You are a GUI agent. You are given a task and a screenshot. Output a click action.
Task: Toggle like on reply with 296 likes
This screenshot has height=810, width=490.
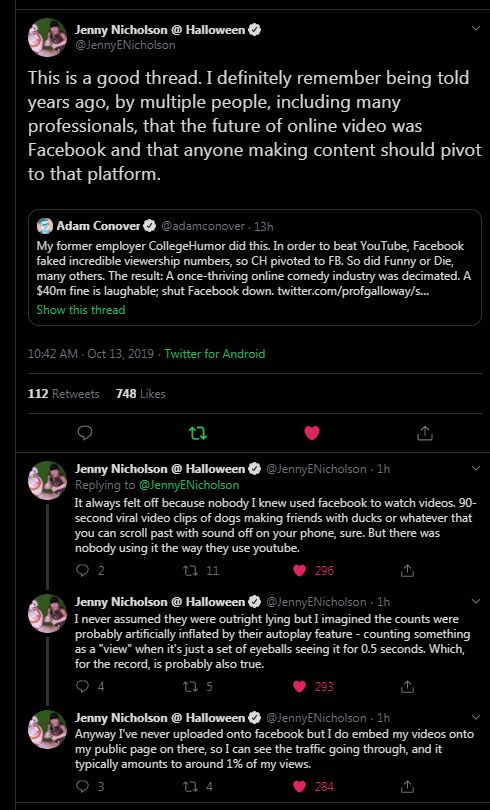tap(299, 570)
